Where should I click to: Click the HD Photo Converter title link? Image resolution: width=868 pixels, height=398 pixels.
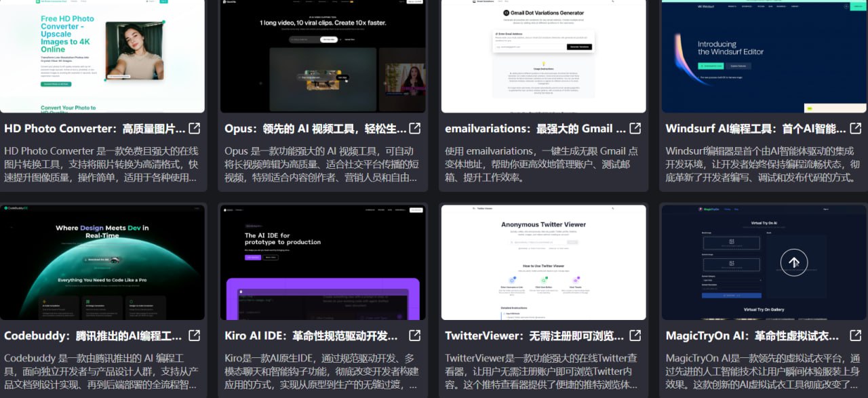point(95,128)
